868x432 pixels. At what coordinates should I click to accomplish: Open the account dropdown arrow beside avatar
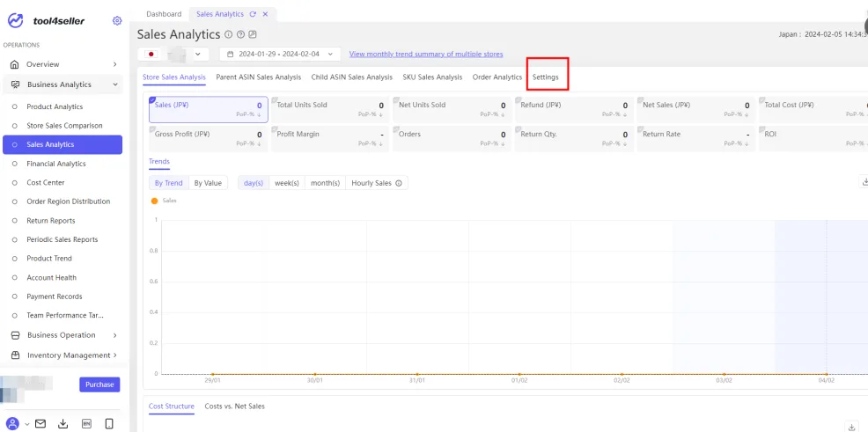[x=26, y=424]
